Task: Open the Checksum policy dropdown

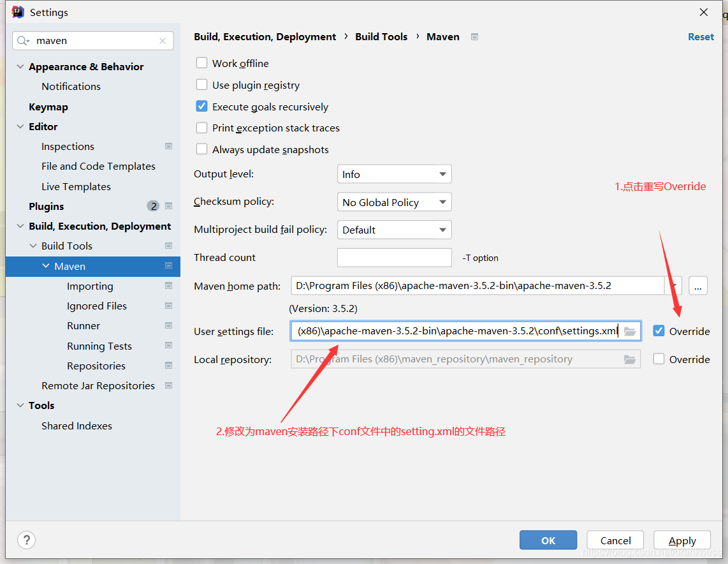Action: (394, 202)
